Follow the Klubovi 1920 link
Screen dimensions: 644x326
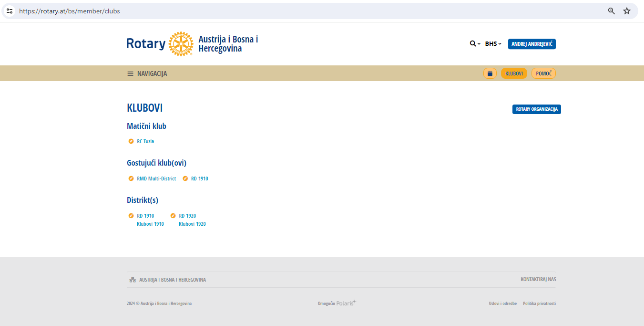point(192,224)
